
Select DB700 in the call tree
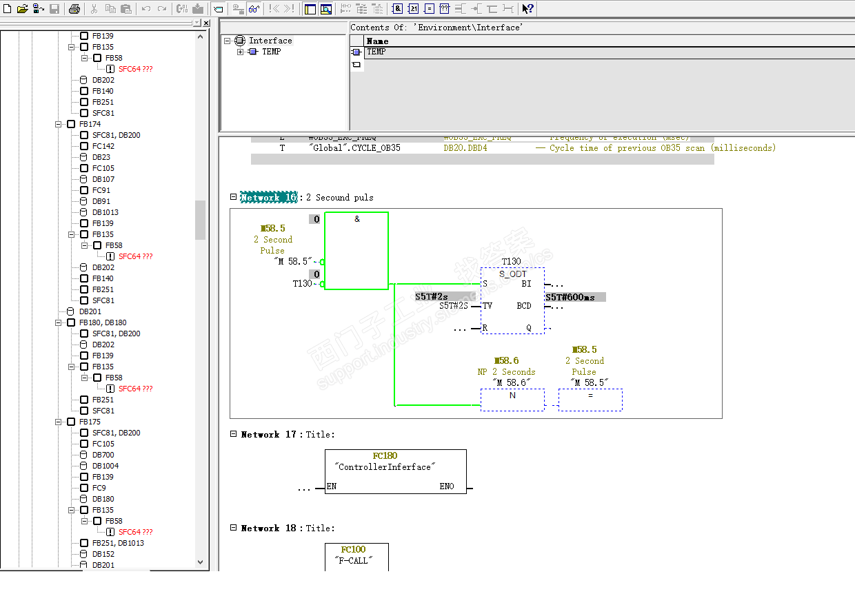click(103, 455)
